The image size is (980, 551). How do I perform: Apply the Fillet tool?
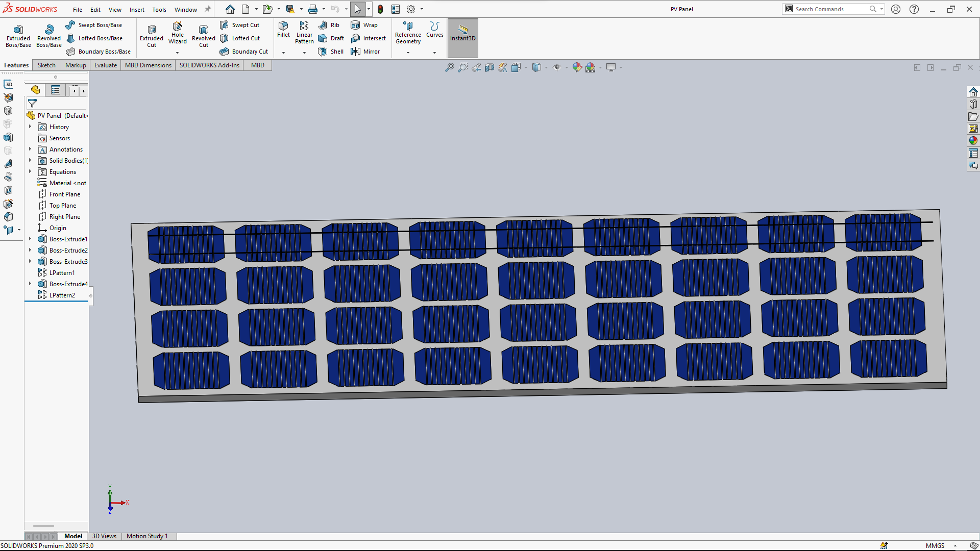click(x=283, y=30)
